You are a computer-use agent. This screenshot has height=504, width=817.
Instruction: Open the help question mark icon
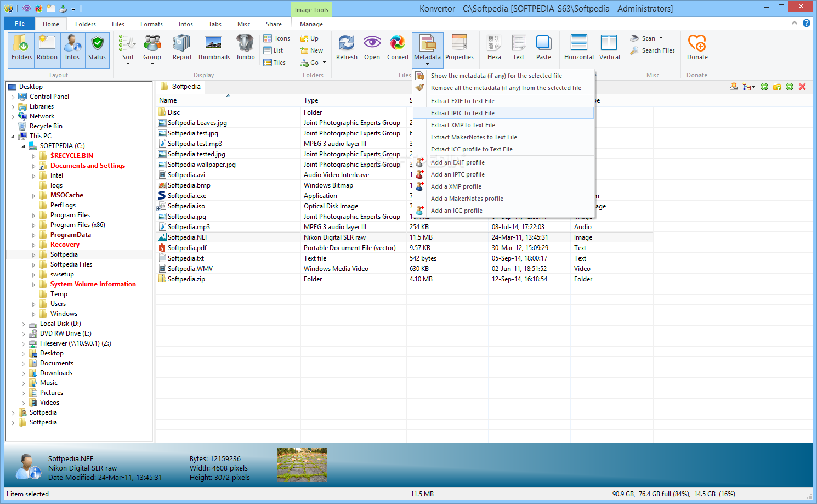(807, 23)
